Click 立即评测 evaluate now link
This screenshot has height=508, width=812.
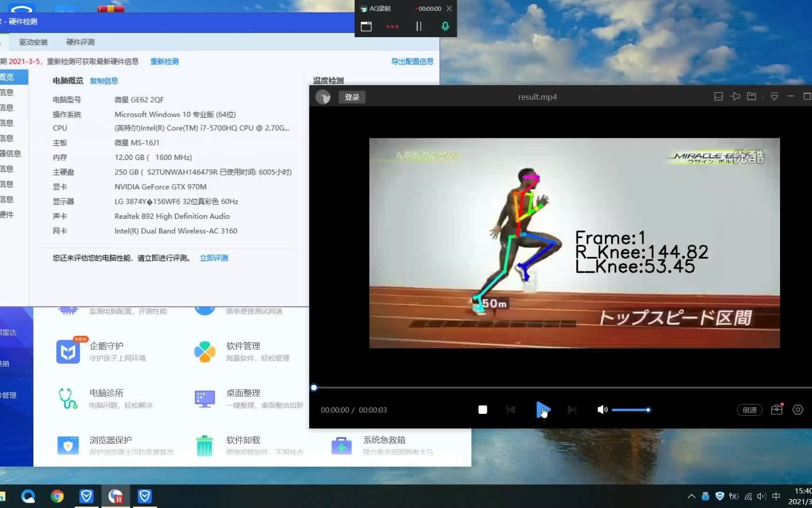coord(214,258)
